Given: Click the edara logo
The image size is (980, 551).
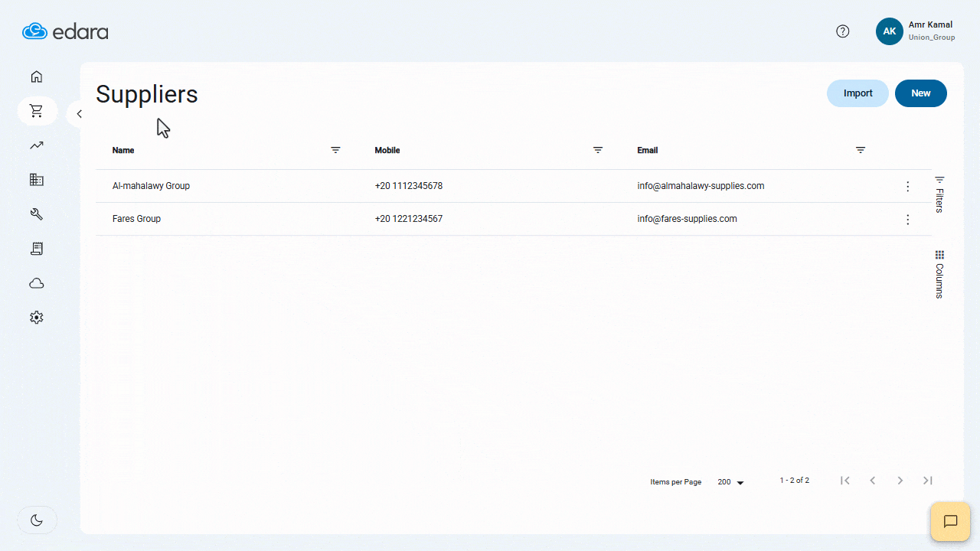Looking at the screenshot, I should click(x=65, y=31).
